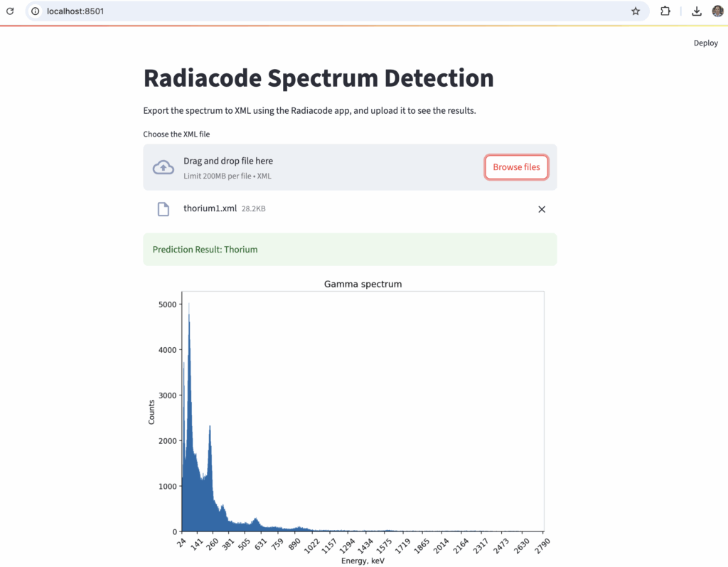Viewport: 728px width, 567px height.
Task: Remove the uploaded thorium1.xml file
Action: coord(542,209)
